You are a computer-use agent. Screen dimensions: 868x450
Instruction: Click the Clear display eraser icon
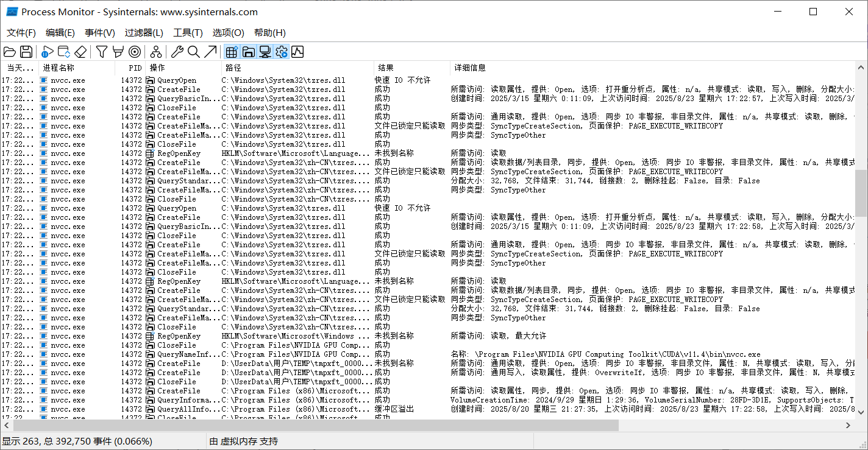tap(80, 52)
